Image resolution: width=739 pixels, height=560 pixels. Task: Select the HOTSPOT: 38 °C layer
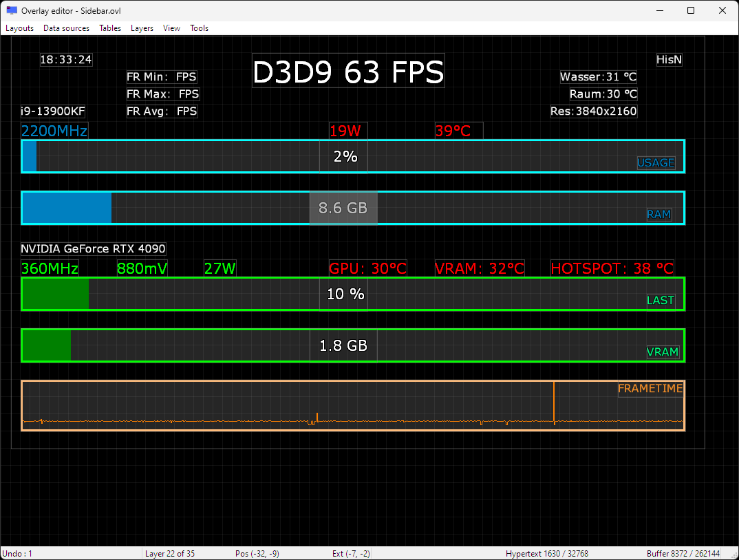(612, 268)
